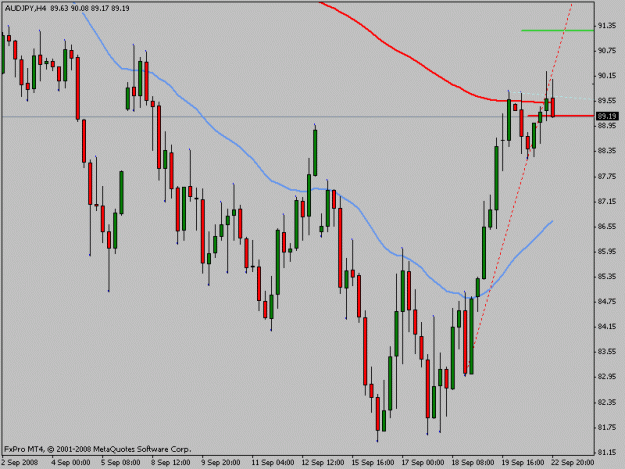Click the 8 Sep 12:00 time label
Viewport: 625px width, 469px height.
[x=171, y=463]
